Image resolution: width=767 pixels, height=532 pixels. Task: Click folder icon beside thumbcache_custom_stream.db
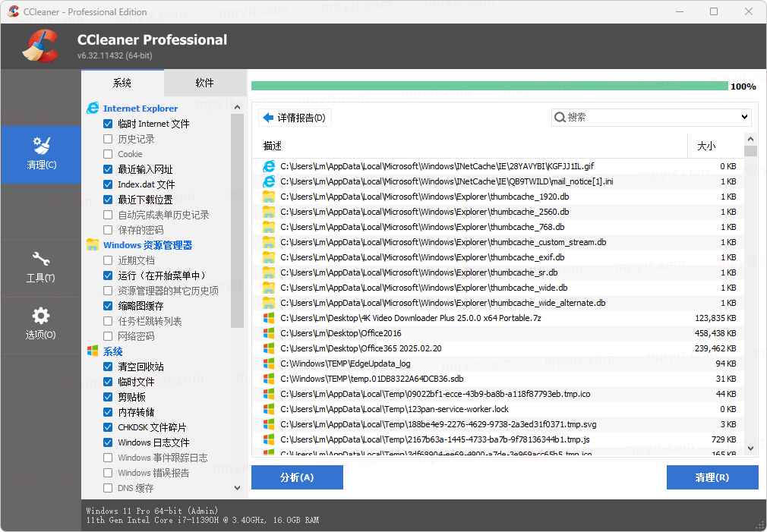pos(269,242)
